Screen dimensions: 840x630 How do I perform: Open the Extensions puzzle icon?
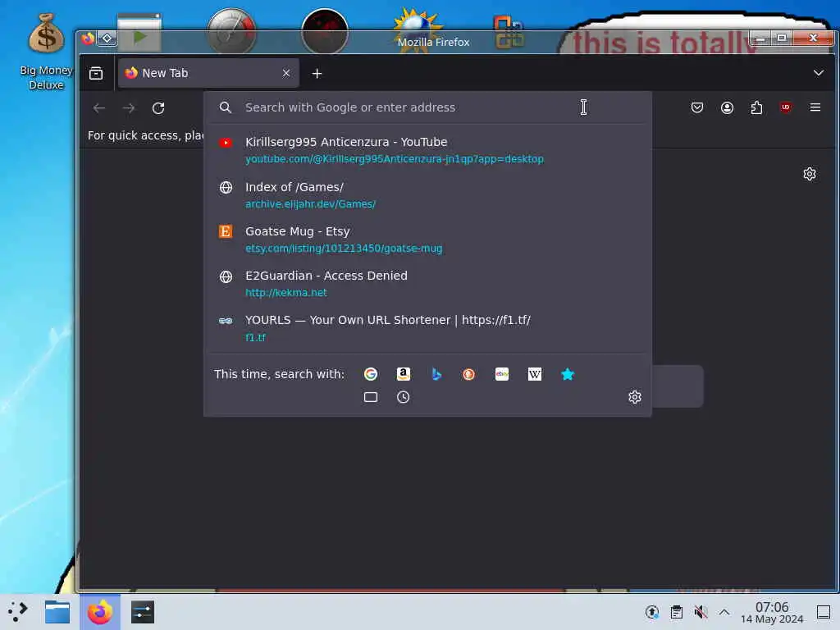[x=756, y=107]
